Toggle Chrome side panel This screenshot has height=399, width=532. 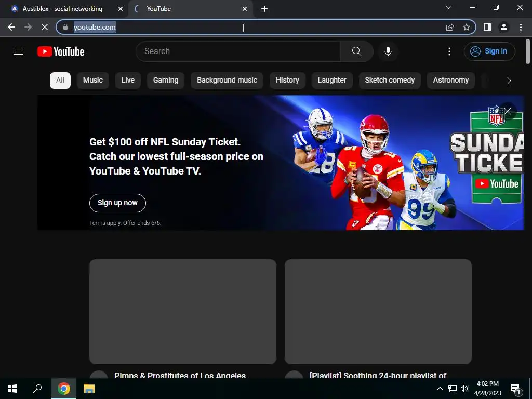pos(487,27)
